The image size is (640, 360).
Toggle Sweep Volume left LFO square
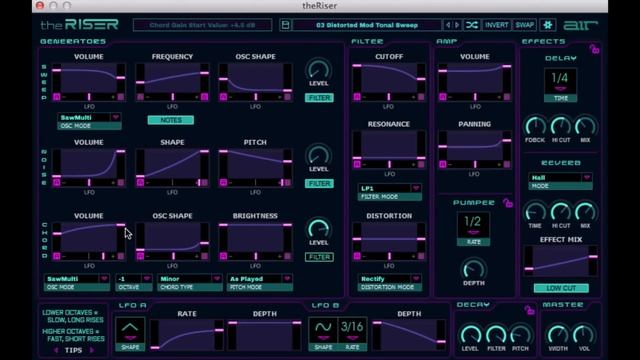click(56, 97)
